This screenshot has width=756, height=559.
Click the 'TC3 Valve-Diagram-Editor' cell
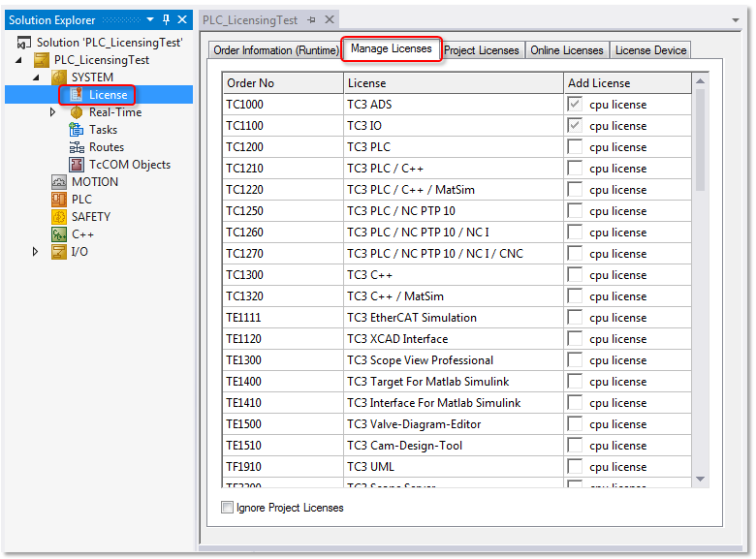click(x=454, y=424)
